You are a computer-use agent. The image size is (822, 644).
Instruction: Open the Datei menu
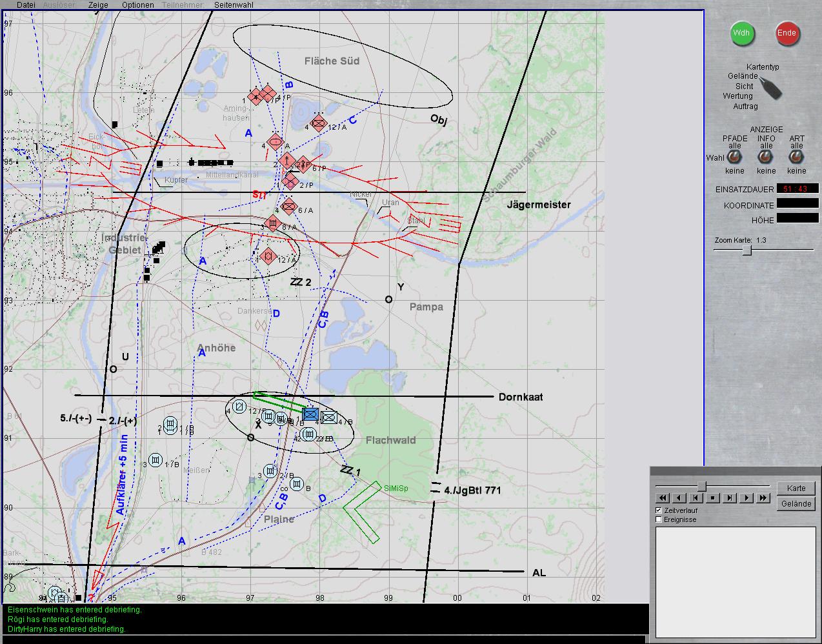coord(26,5)
